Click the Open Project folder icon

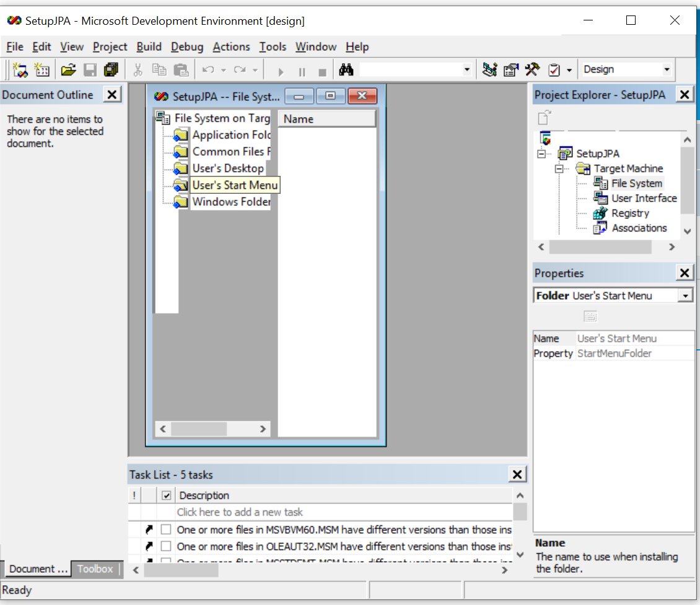(x=68, y=69)
